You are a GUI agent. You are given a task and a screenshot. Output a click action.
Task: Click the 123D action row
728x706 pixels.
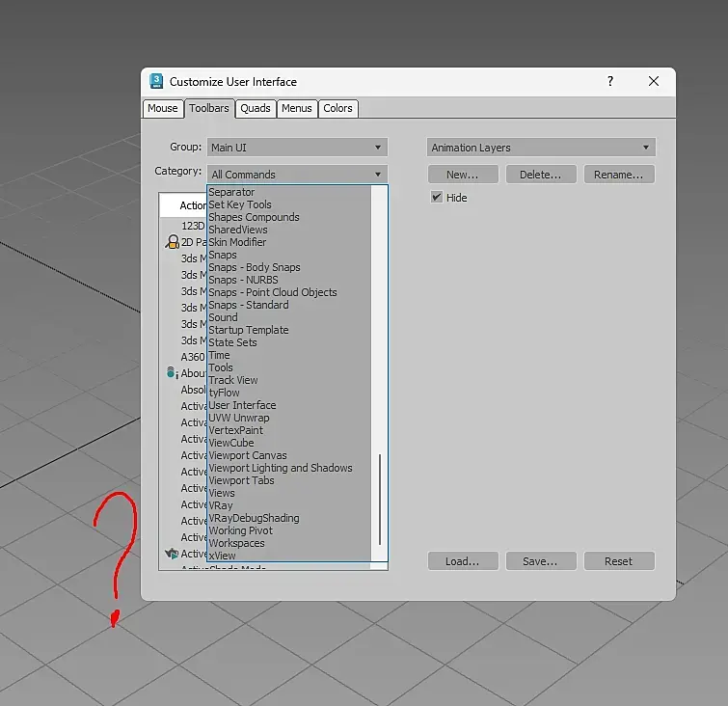tap(183, 226)
